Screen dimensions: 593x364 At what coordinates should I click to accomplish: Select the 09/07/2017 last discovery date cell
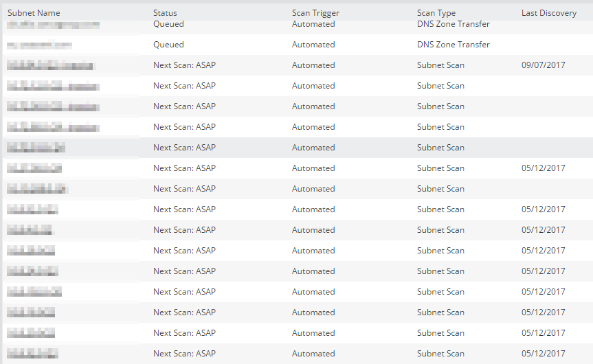point(543,65)
